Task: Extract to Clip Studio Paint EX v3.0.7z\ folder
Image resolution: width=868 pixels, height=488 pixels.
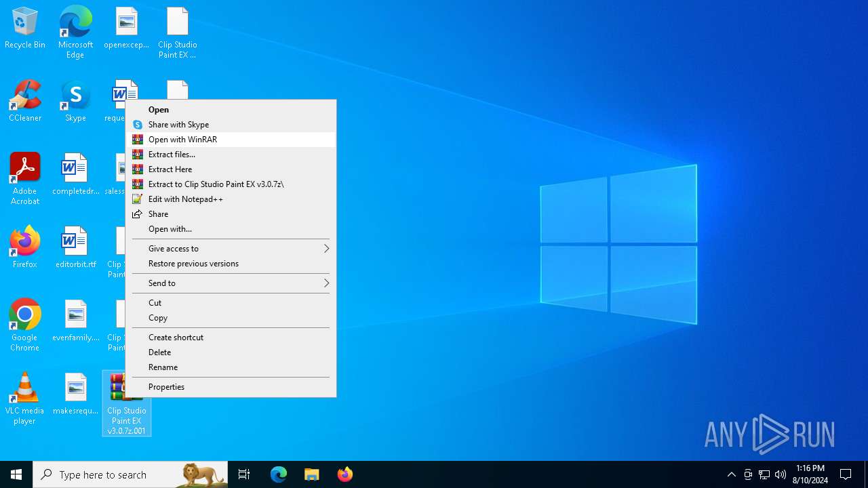Action: [x=231, y=184]
